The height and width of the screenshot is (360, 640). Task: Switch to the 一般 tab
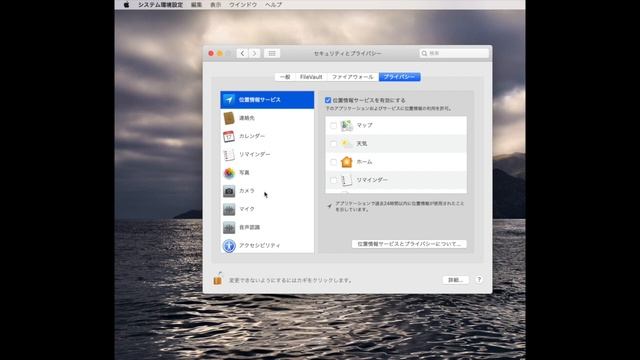(285, 77)
